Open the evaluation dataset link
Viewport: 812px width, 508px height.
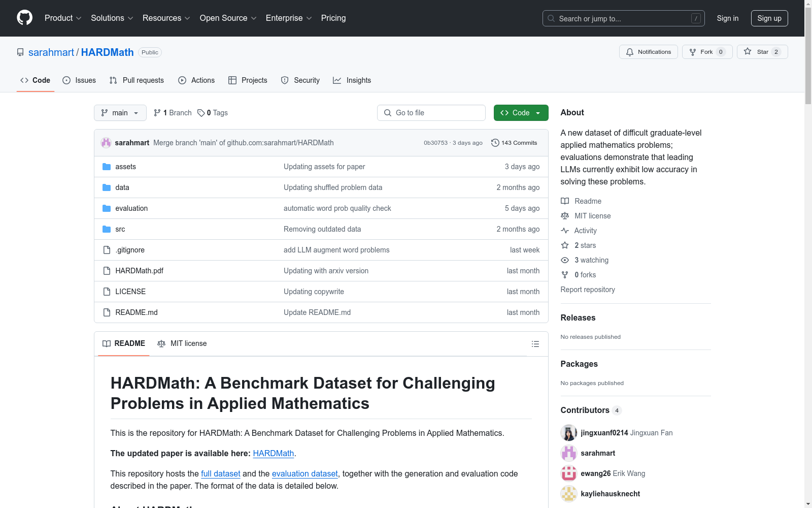[305, 473]
